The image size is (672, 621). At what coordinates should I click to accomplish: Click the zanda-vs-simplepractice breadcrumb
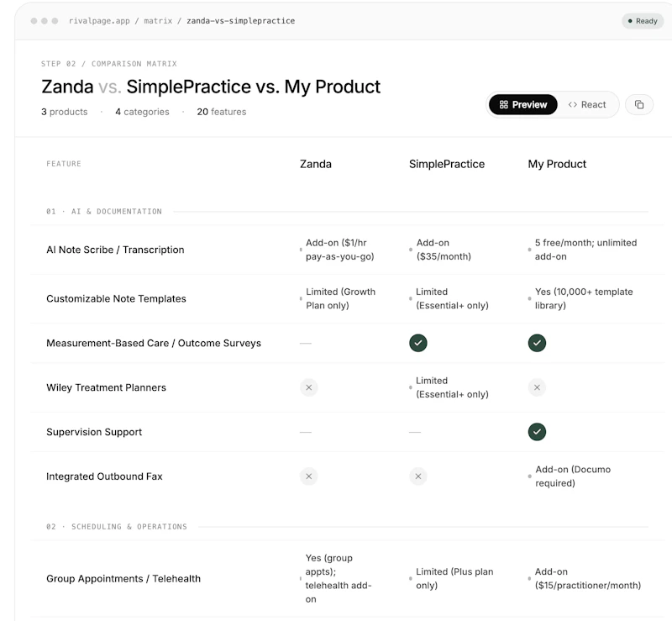pos(240,21)
